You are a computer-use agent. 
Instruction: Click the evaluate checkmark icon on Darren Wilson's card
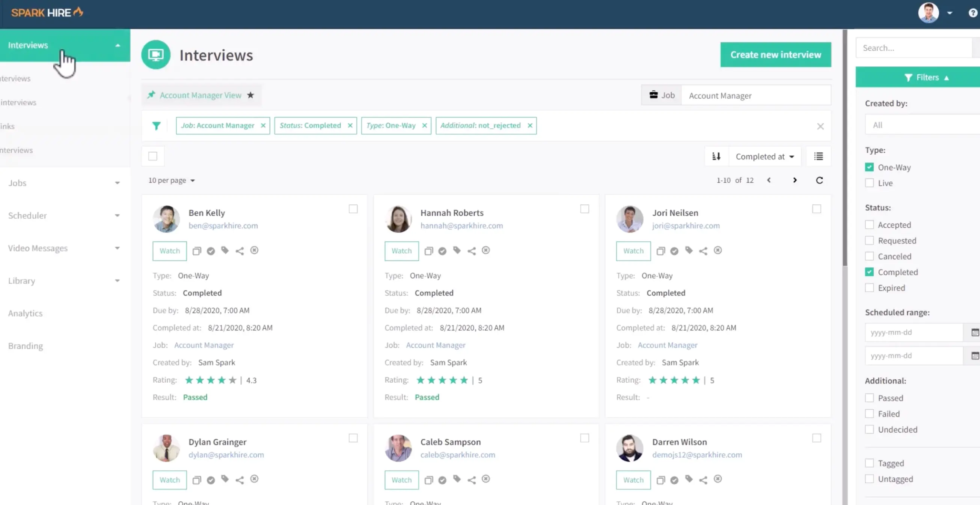tap(675, 479)
